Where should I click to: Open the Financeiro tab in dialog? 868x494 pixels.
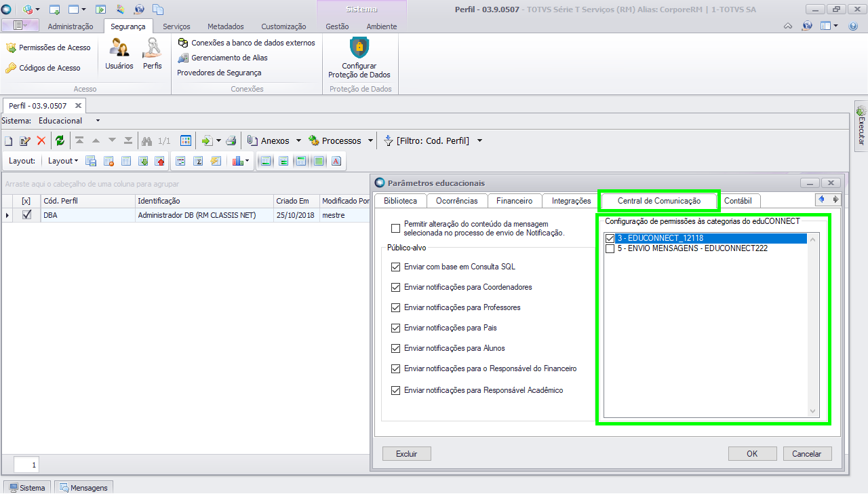coord(514,201)
